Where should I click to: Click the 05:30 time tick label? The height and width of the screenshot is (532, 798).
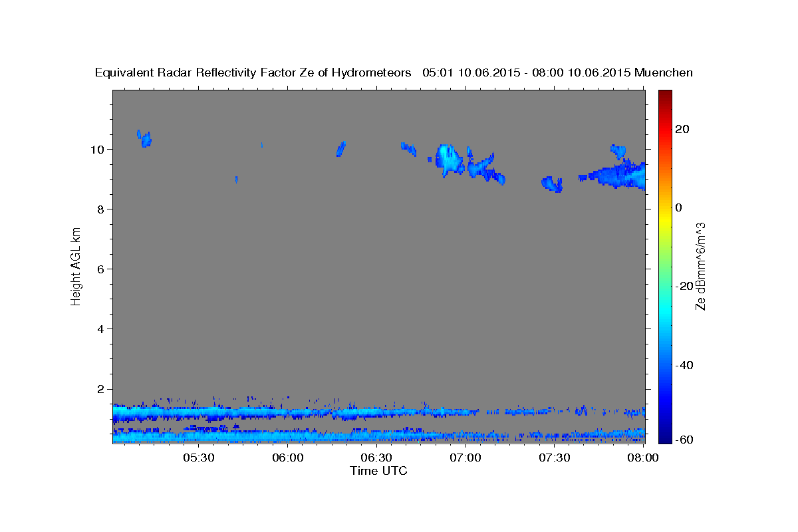point(198,458)
